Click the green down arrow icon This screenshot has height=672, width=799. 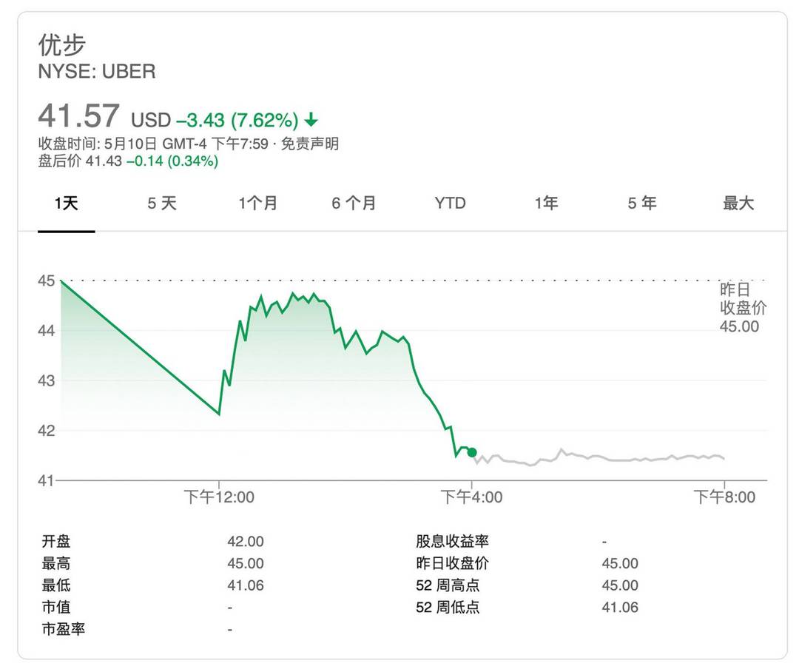(311, 121)
